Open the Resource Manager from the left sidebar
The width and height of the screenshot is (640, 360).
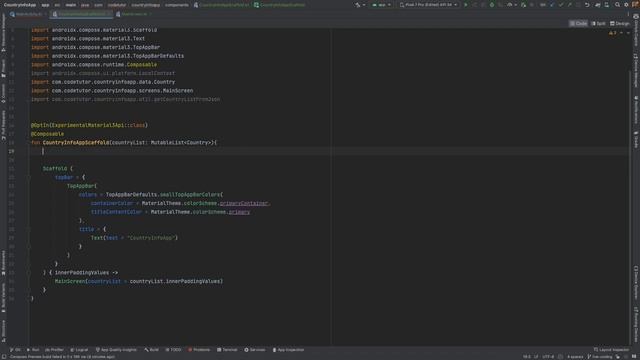click(3, 32)
